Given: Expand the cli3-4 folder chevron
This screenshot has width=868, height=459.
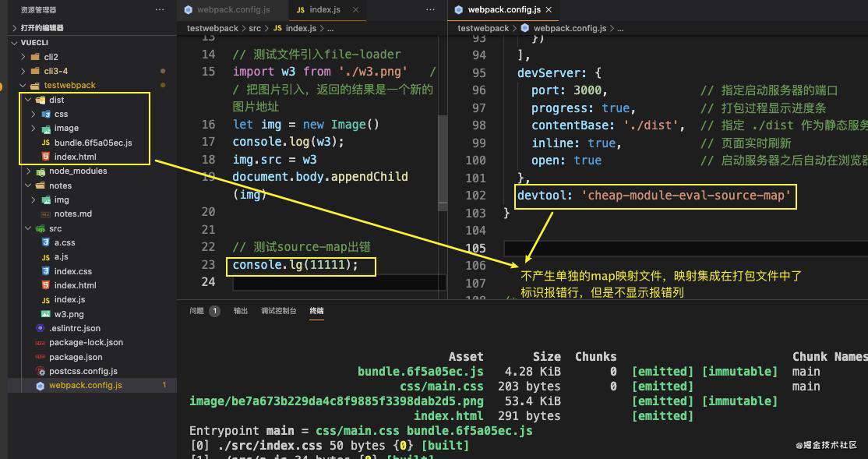Looking at the screenshot, I should coord(23,71).
